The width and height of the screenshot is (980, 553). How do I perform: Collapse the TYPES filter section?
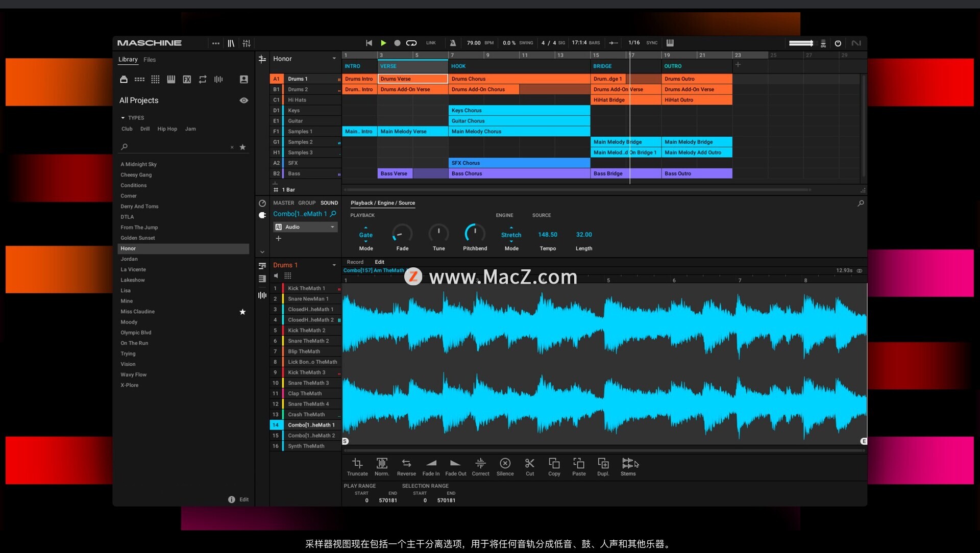tap(123, 118)
